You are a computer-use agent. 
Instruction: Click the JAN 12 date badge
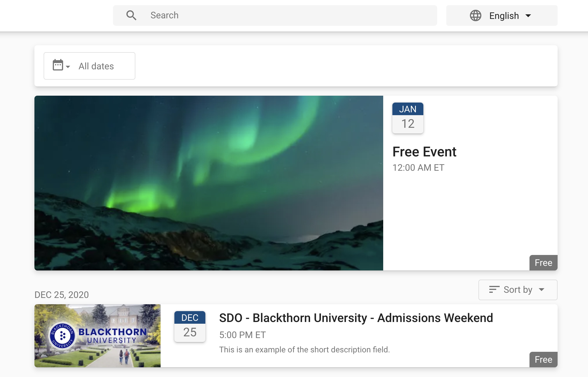(x=408, y=118)
